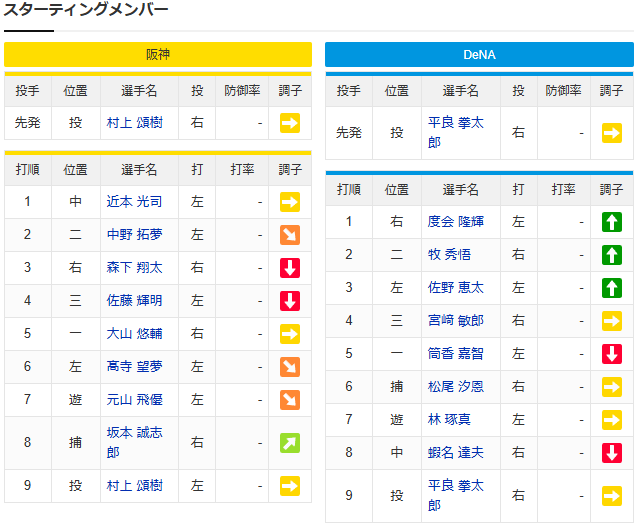640x527 pixels.
Task: Click condition arrow icon for 近本 光司
Action: click(290, 202)
